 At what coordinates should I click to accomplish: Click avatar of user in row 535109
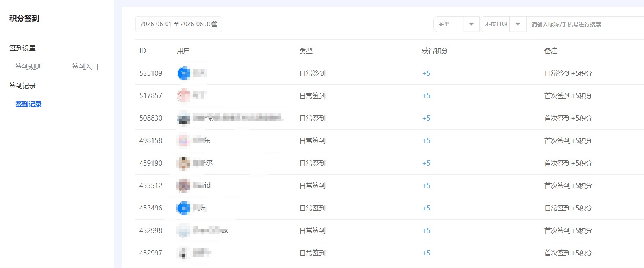click(x=184, y=73)
